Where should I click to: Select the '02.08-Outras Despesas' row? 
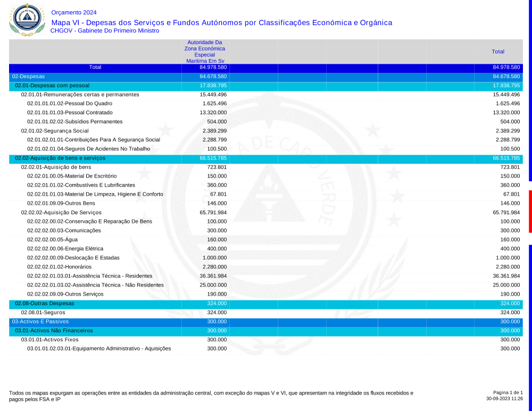(45, 304)
